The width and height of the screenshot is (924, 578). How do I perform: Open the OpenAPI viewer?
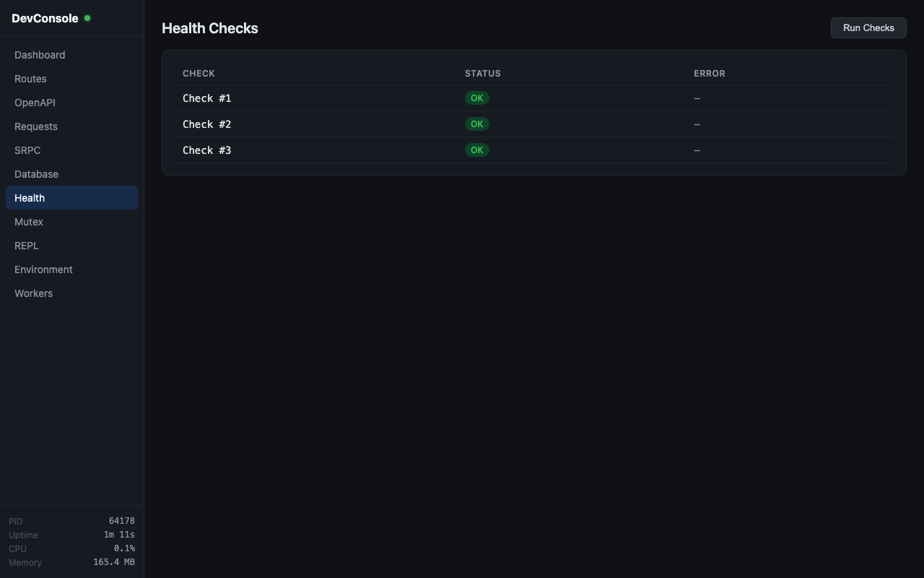click(35, 103)
